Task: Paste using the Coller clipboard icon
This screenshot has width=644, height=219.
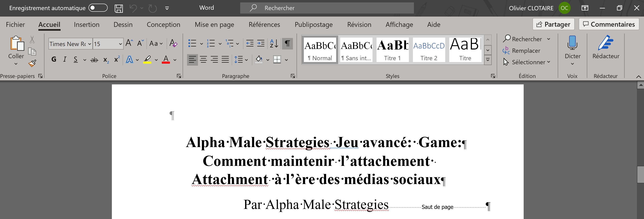Action: 17,43
